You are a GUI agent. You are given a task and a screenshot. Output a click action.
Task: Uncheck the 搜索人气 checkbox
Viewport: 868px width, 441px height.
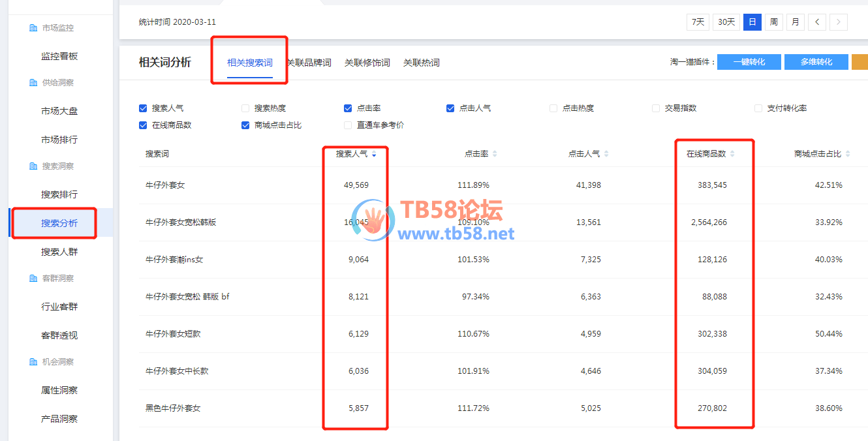[x=143, y=108]
